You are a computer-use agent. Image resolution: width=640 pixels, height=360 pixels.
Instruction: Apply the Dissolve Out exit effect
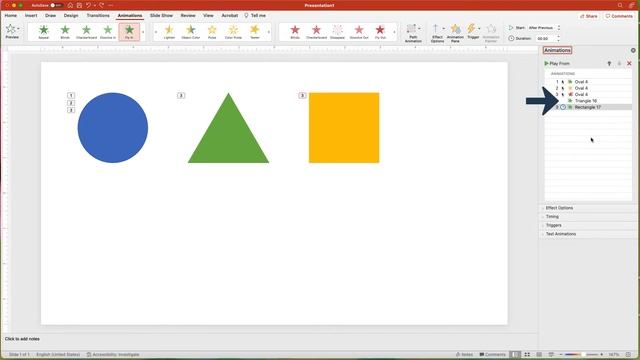(359, 31)
